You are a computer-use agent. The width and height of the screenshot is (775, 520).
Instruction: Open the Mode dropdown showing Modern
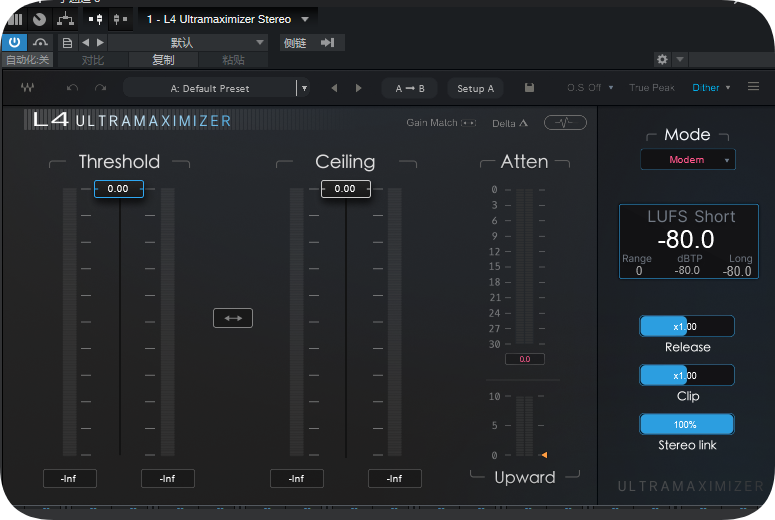coord(687,160)
